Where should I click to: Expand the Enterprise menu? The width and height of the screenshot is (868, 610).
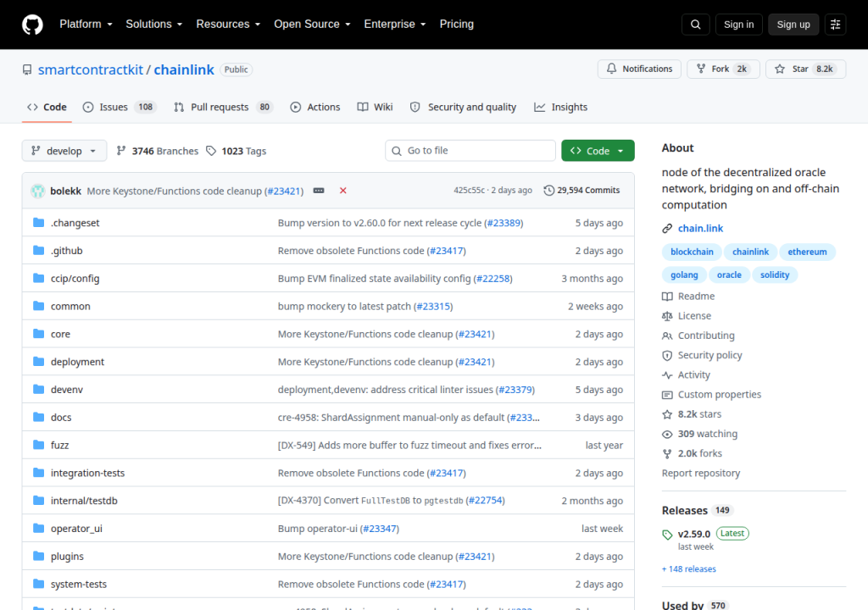395,25
